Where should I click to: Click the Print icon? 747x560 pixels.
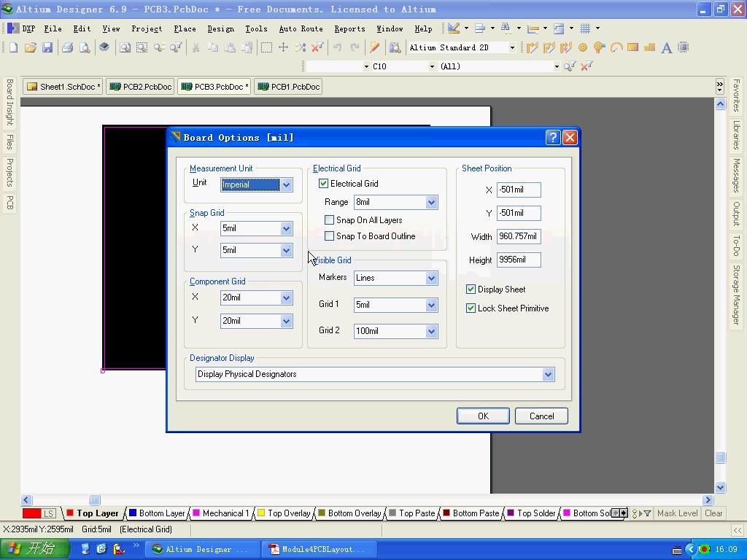point(68,47)
